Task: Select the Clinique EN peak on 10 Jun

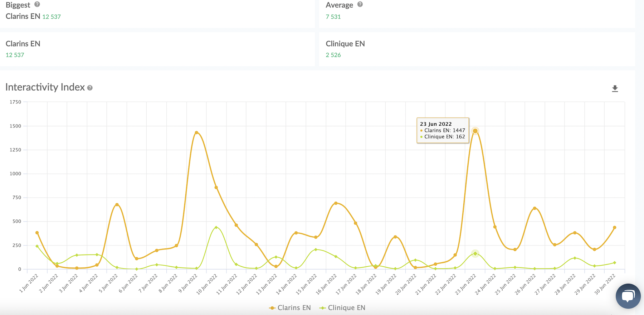Action: click(216, 227)
